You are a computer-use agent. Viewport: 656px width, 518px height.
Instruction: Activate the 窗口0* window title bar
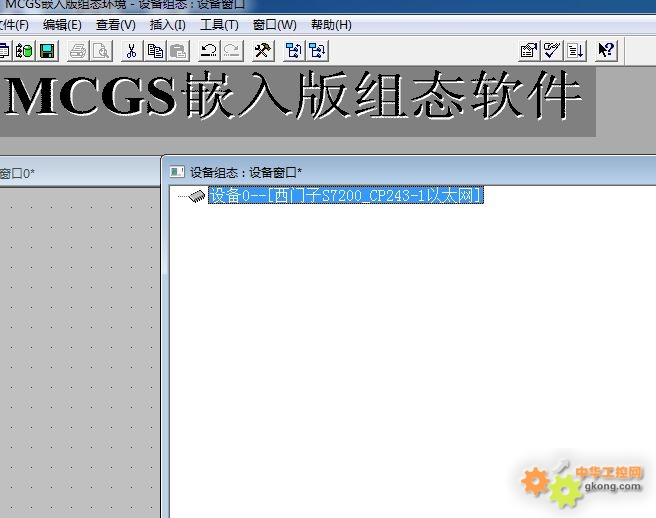point(79,173)
